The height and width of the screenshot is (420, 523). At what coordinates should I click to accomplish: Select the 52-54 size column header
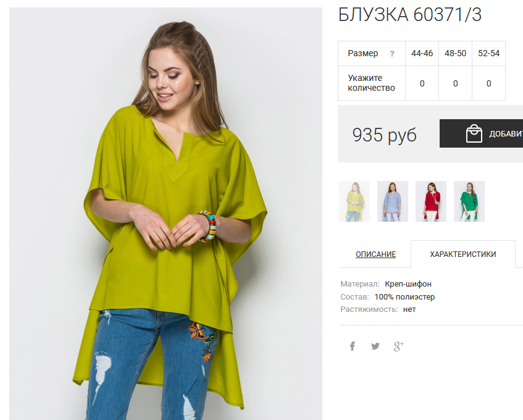click(488, 53)
